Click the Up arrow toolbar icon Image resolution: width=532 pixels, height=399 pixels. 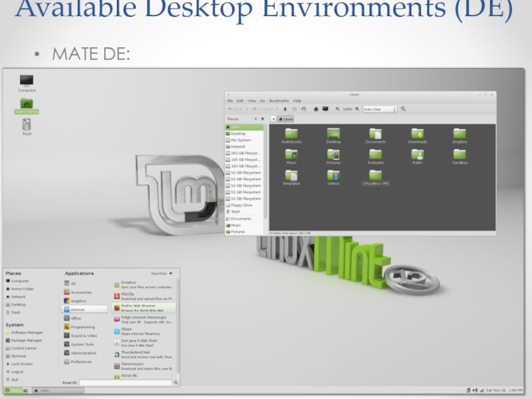tap(285, 109)
